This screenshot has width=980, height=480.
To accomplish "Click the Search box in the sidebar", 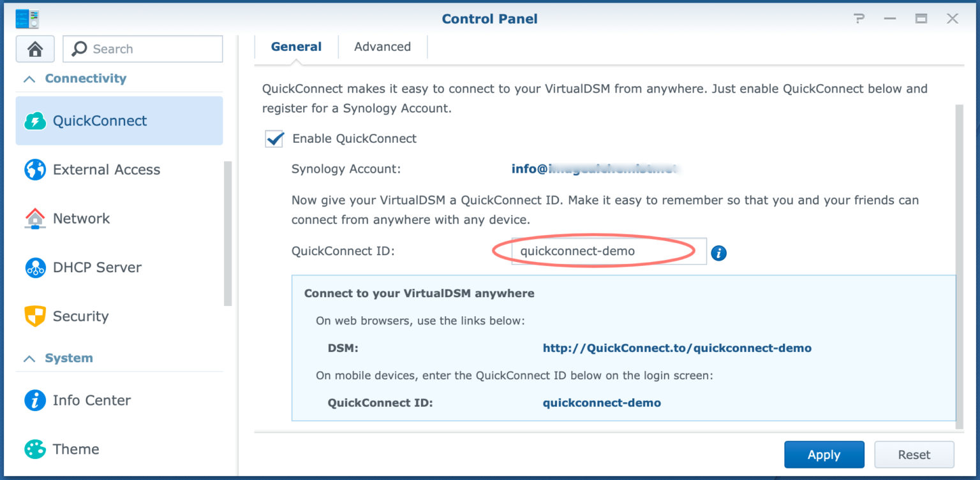I will [142, 48].
